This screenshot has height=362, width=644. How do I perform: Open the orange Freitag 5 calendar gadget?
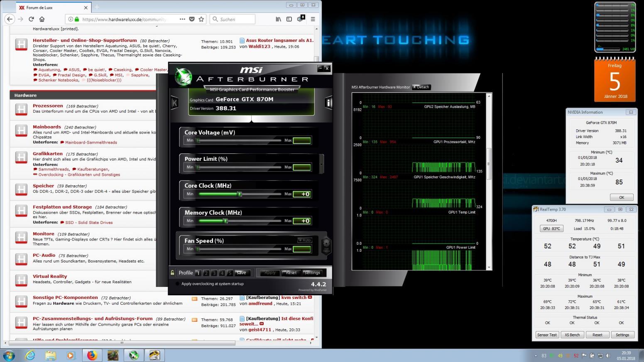point(615,80)
